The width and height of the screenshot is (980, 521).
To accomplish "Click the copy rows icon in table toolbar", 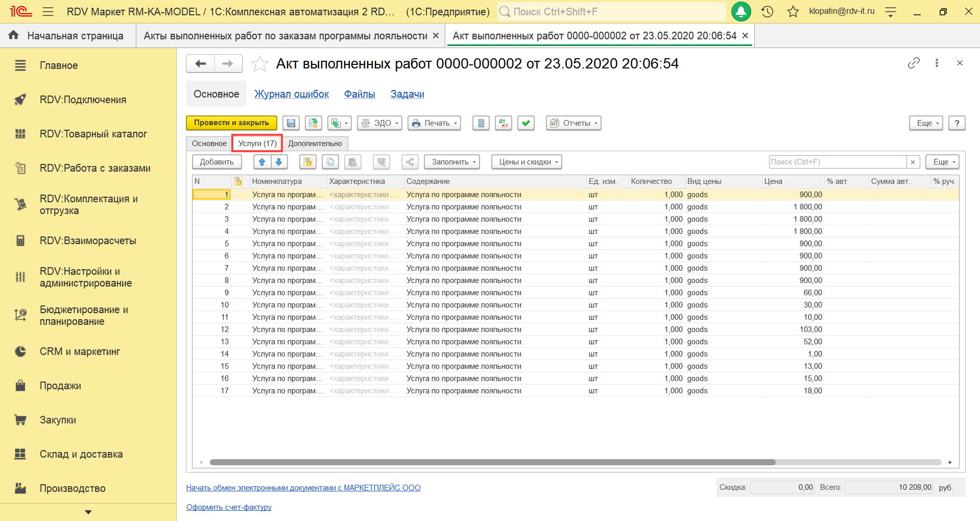I will tap(330, 162).
